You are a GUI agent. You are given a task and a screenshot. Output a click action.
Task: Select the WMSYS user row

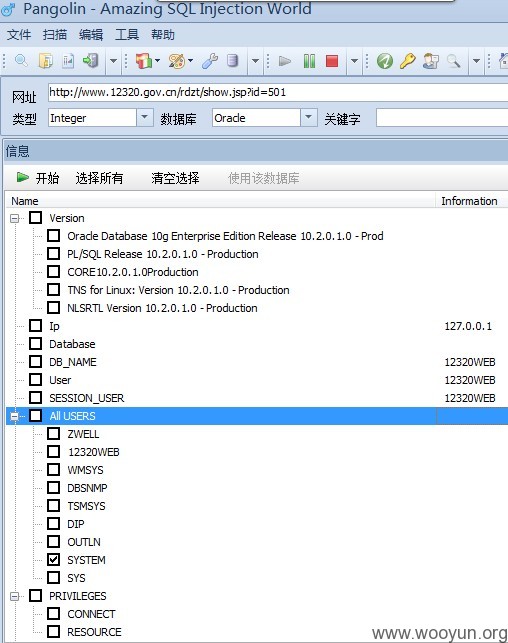coord(85,470)
